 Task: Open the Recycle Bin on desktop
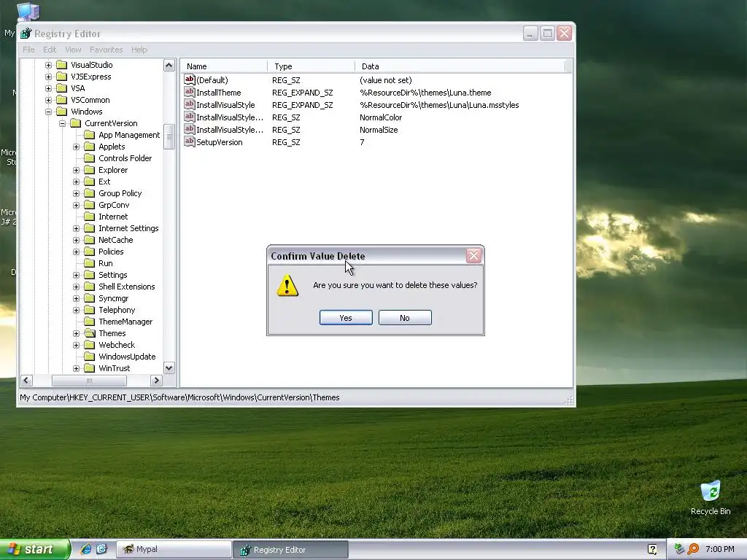point(711,497)
